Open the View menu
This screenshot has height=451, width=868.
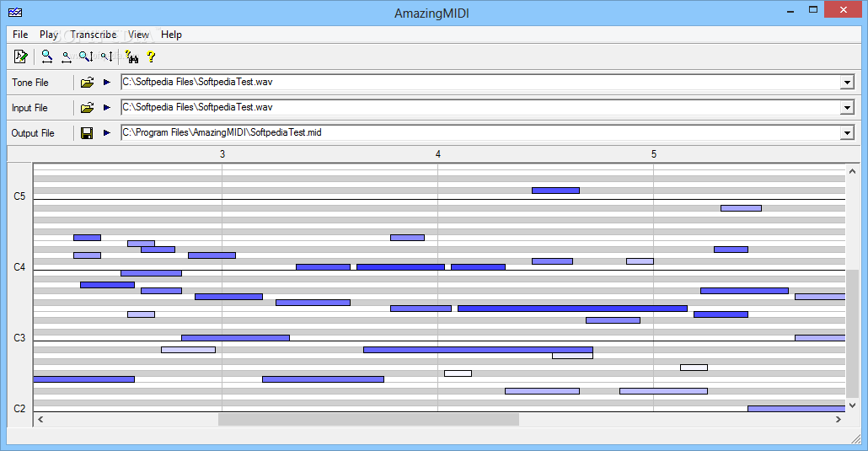point(138,35)
